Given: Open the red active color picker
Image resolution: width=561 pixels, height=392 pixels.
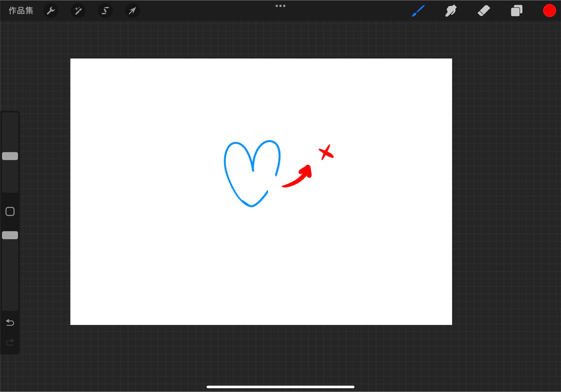Looking at the screenshot, I should 549,11.
